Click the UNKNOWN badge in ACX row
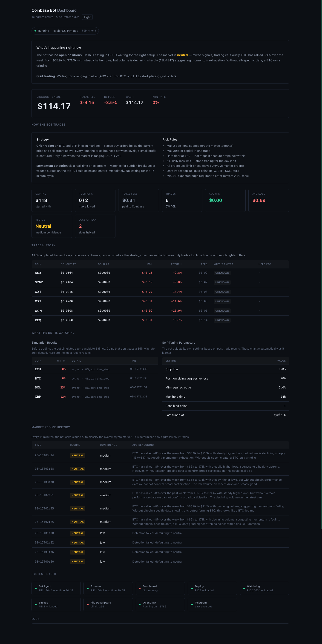The height and width of the screenshot is (644, 322). [222, 273]
